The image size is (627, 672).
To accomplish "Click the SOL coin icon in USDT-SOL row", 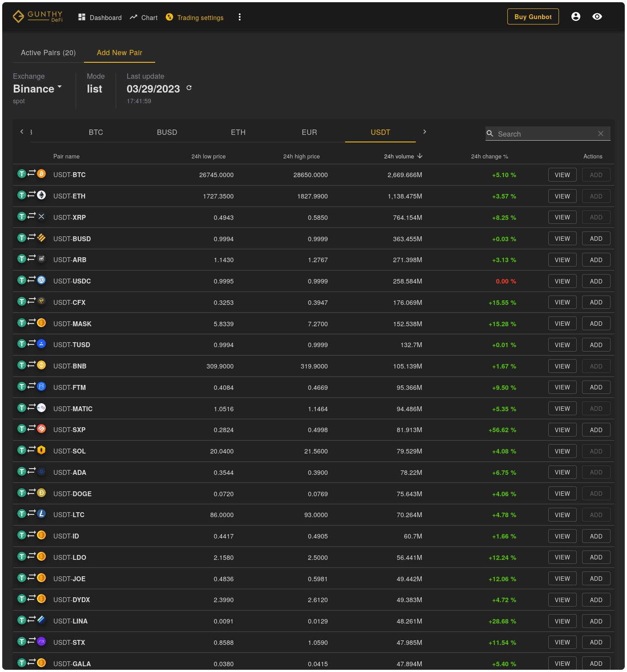I will 41,450.
